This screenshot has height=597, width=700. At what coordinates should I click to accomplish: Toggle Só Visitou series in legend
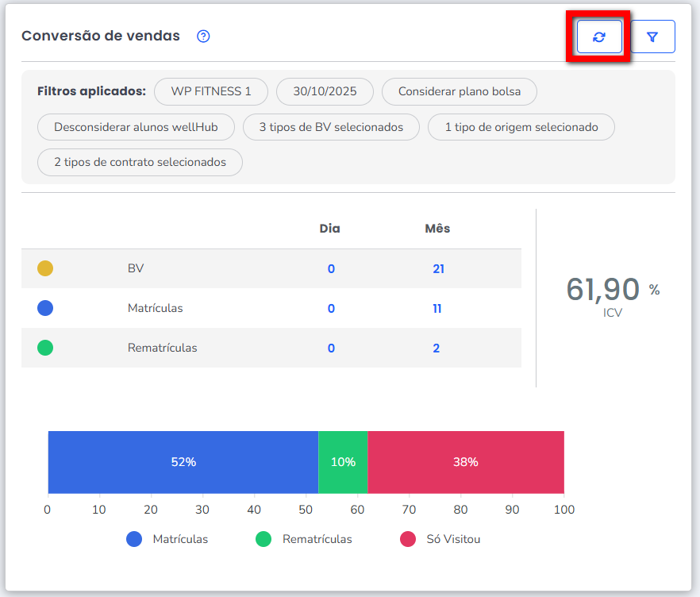point(440,539)
